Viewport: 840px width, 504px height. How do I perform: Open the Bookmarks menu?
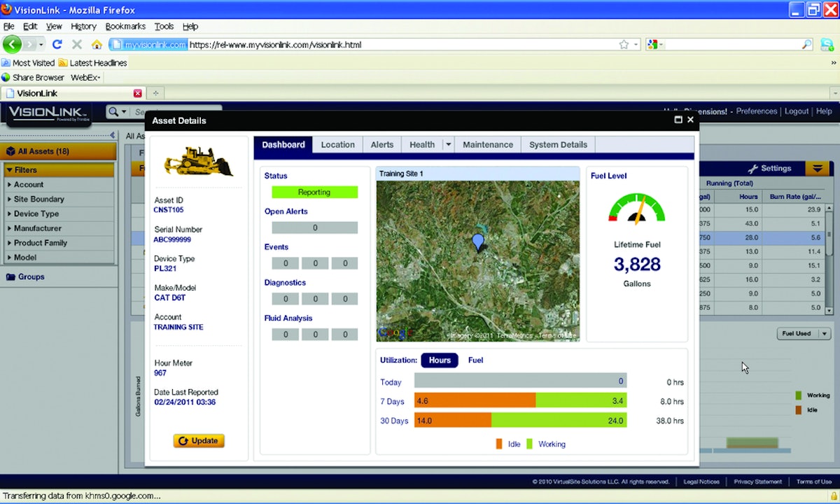click(125, 26)
